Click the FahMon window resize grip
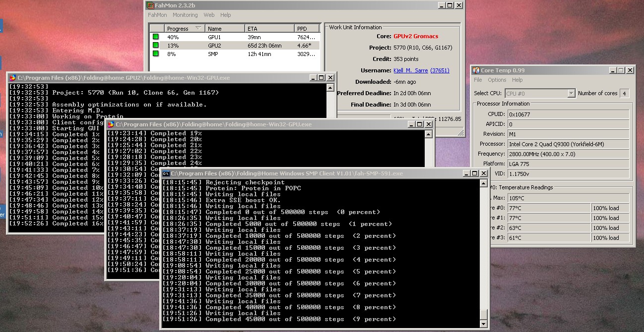 [x=461, y=133]
